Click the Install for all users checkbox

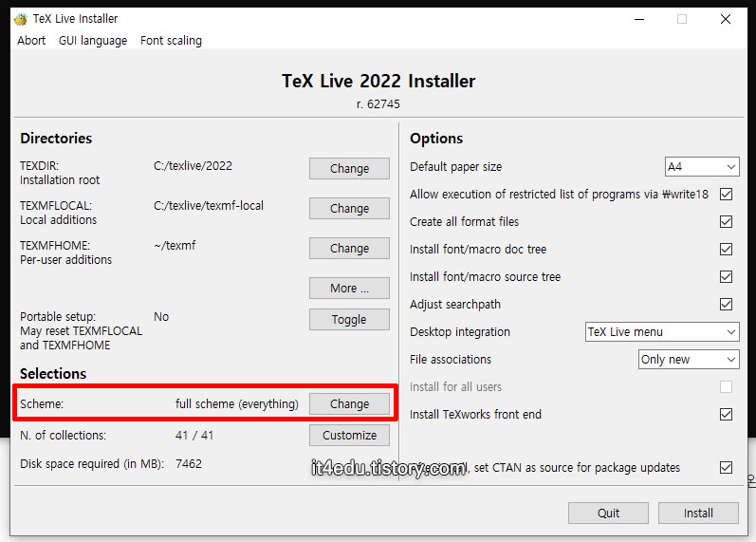click(726, 386)
